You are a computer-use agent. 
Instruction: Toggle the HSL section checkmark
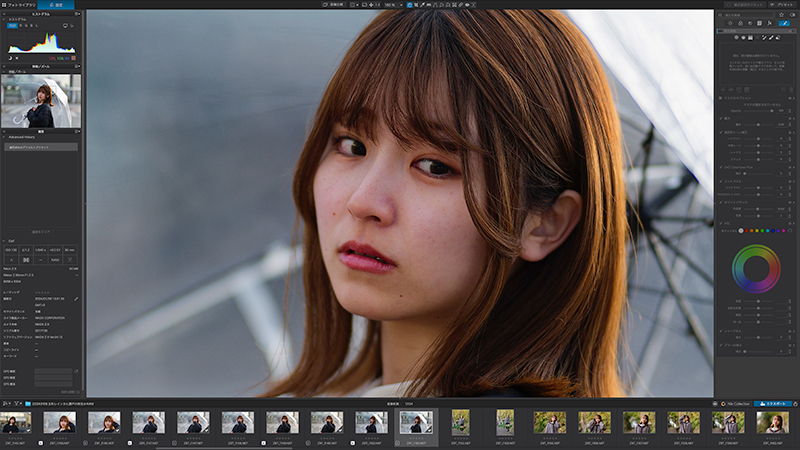coord(721,223)
